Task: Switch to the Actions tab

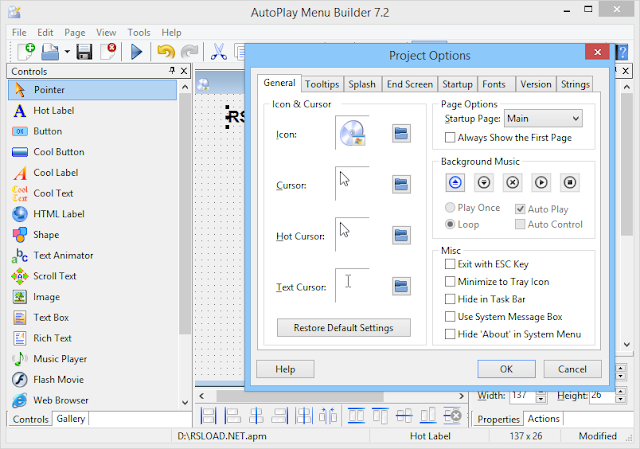Action: point(543,419)
